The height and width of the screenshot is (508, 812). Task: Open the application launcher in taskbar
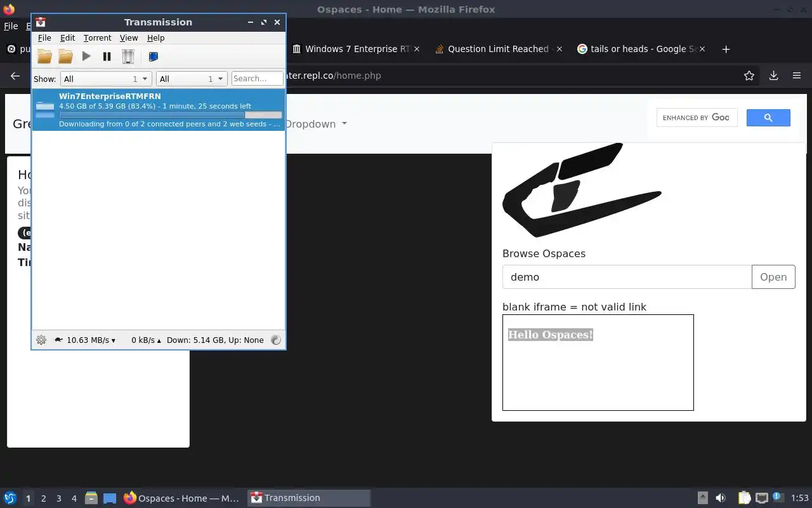pos(10,498)
